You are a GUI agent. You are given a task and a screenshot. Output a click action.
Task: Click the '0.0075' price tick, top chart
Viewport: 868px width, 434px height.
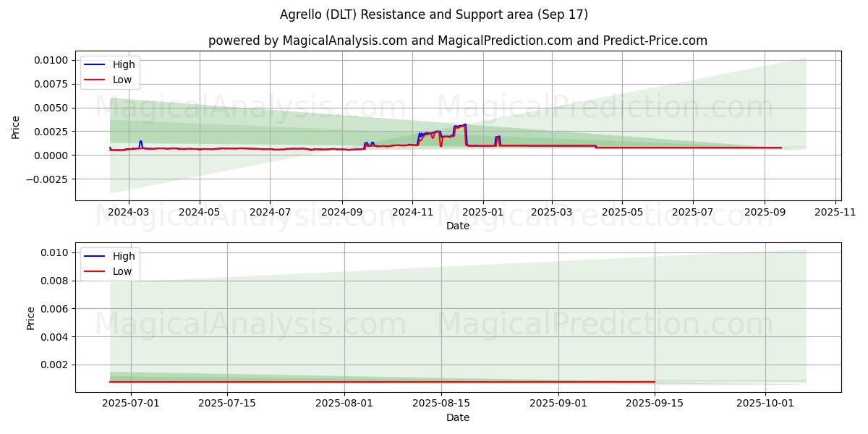[51, 84]
